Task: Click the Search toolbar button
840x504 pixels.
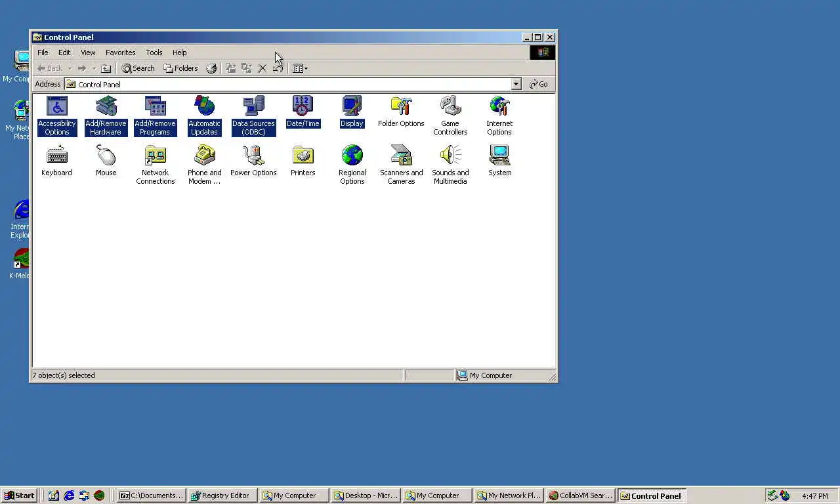Action: click(x=138, y=68)
